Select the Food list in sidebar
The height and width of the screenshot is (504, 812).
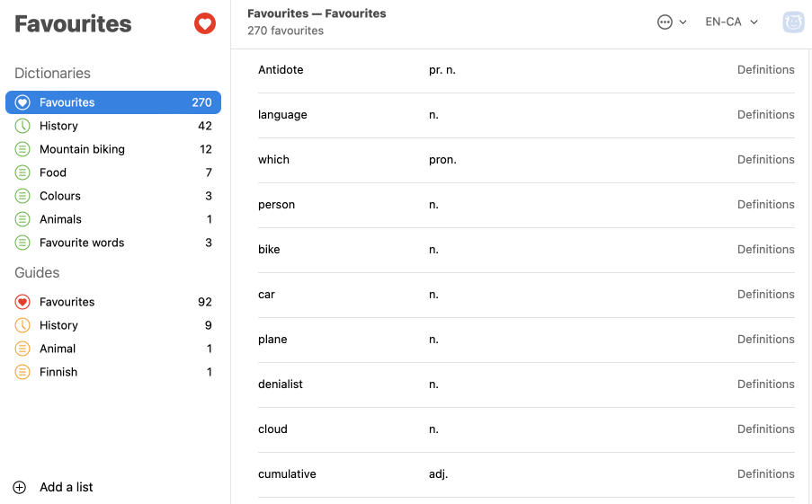click(113, 172)
